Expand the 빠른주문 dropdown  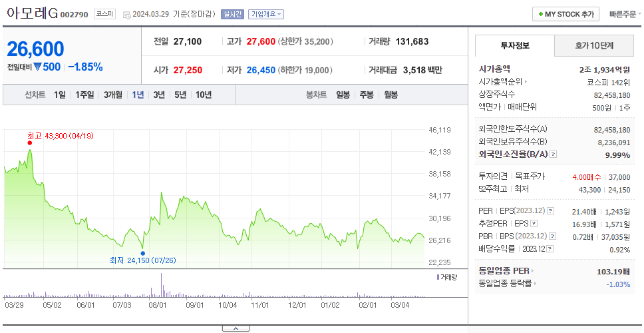click(625, 15)
